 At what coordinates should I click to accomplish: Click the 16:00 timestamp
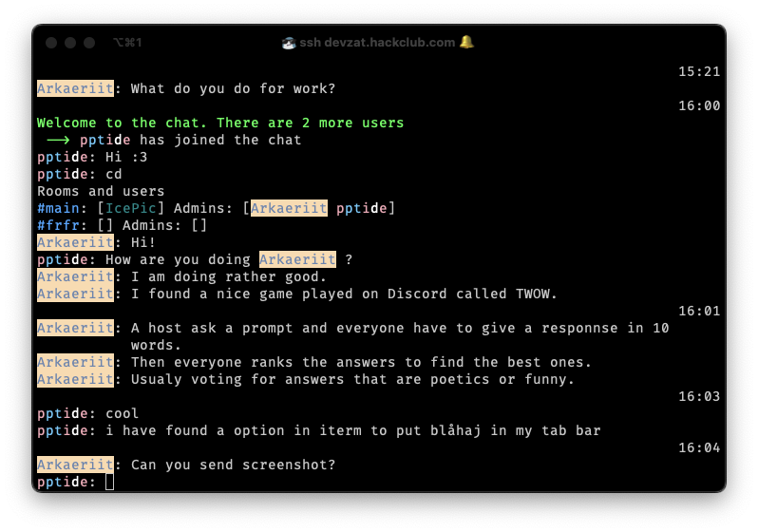click(x=699, y=105)
